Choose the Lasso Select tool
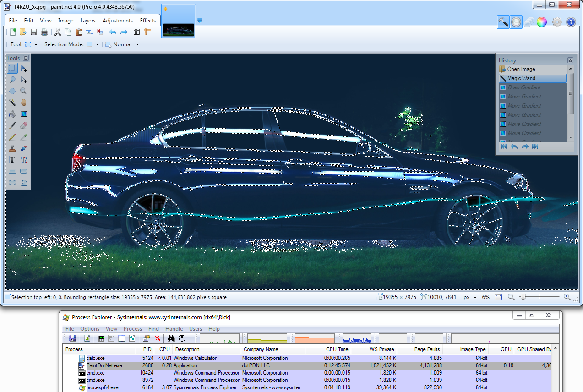Screen dimensions: 583x392 coord(12,80)
